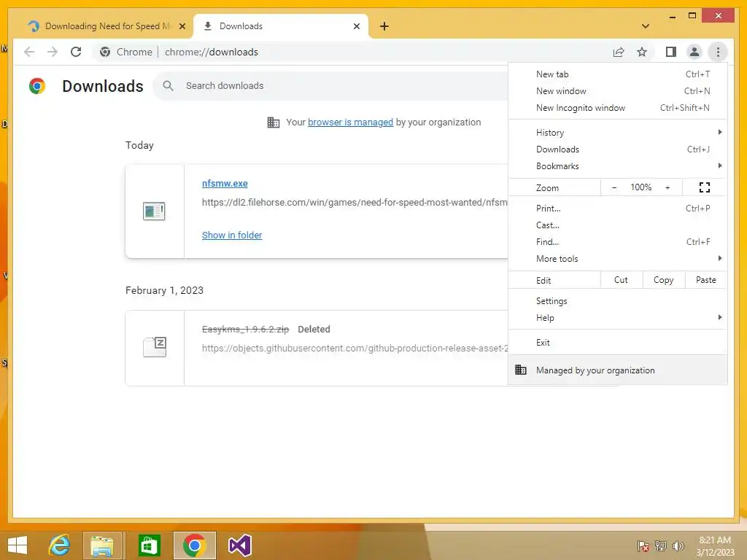Screen dimensions: 747x560
Task: Choose Exit to quit Chrome
Action: [x=618, y=343]
